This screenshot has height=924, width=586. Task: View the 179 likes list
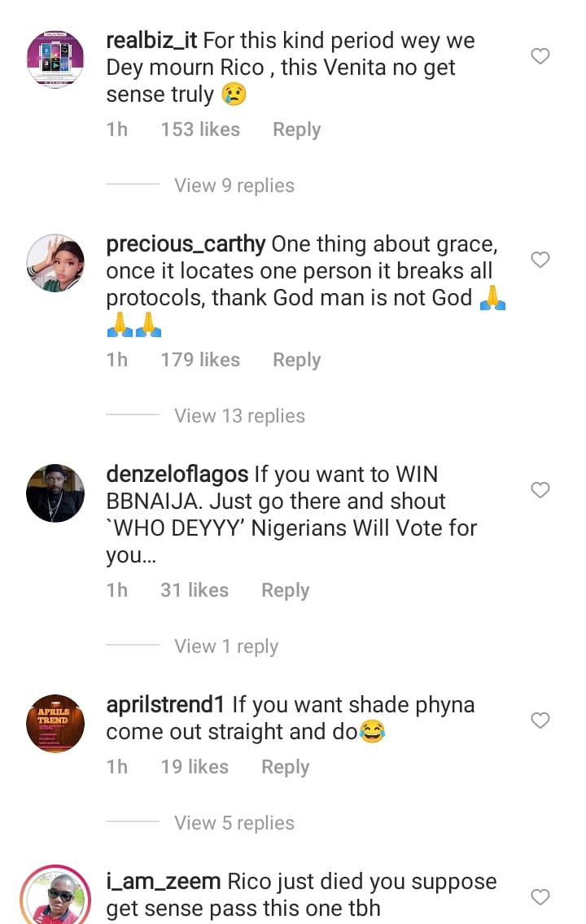click(x=200, y=360)
